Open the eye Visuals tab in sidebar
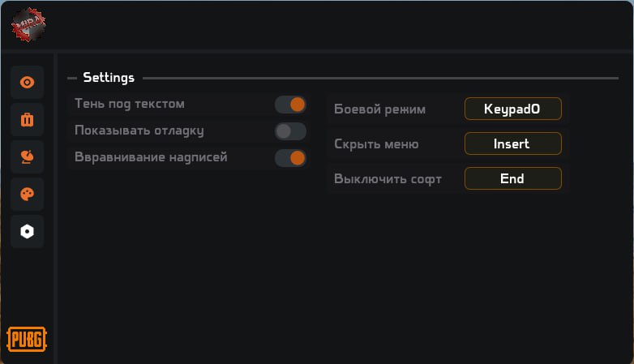 (27, 83)
